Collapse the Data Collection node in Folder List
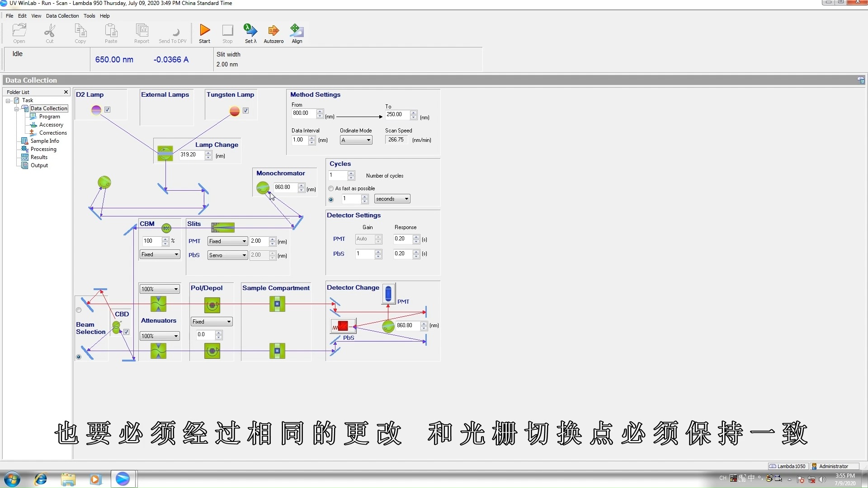This screenshot has height=488, width=868. [x=16, y=108]
